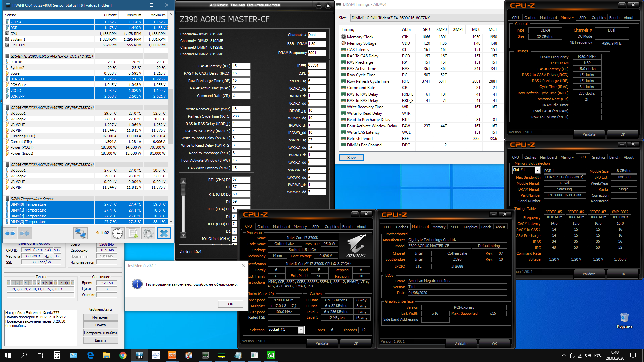Click the tREFI value input field
This screenshot has width=644, height=362.
[316, 66]
